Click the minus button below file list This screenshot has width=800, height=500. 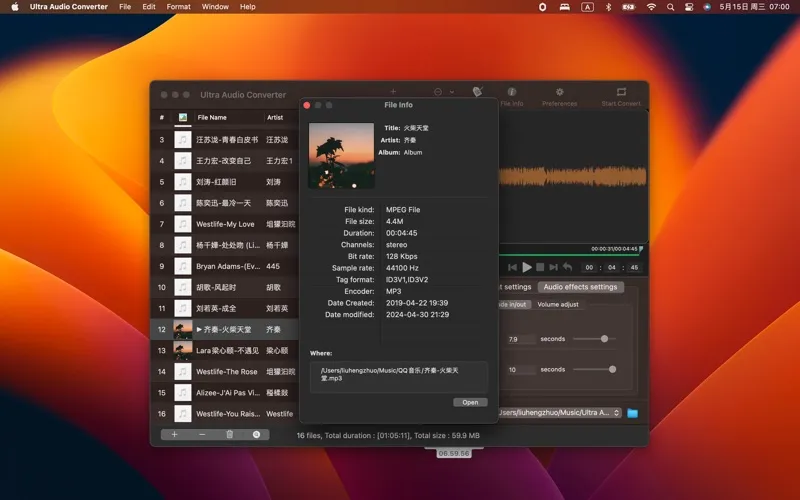(x=202, y=435)
